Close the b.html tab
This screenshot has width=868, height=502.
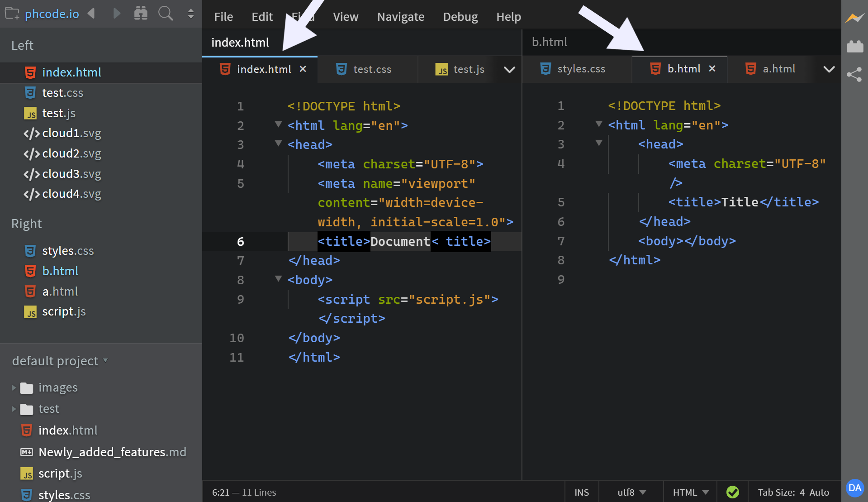pos(712,68)
